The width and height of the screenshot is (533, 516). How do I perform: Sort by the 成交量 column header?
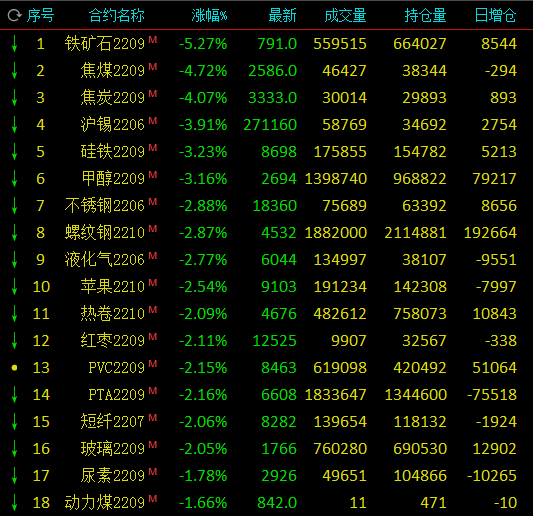point(345,16)
